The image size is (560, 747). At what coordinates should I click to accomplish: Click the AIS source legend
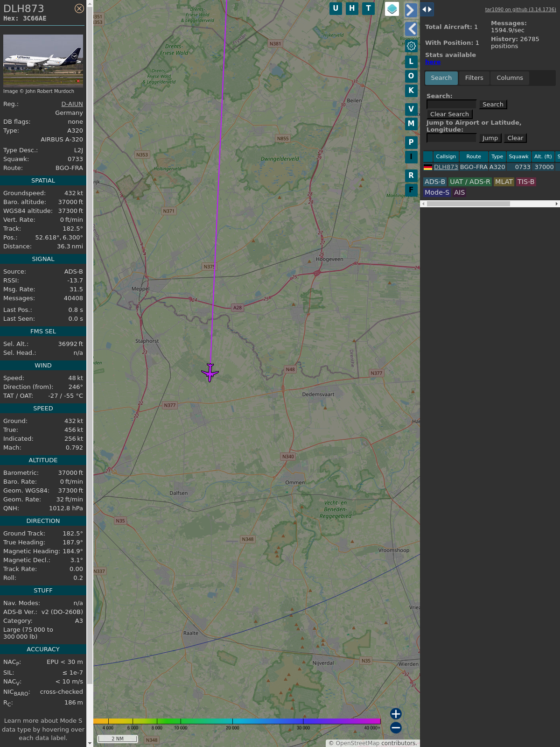[x=460, y=193]
